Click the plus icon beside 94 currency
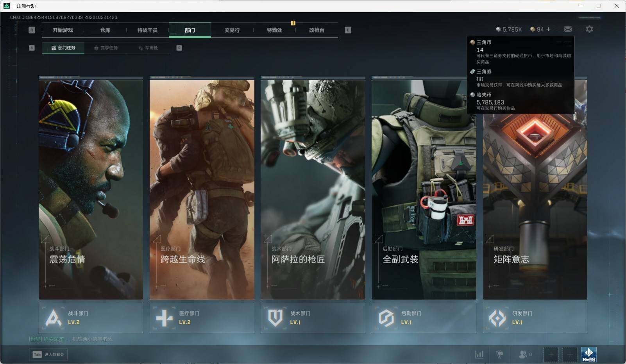This screenshot has width=626, height=364. pyautogui.click(x=548, y=29)
